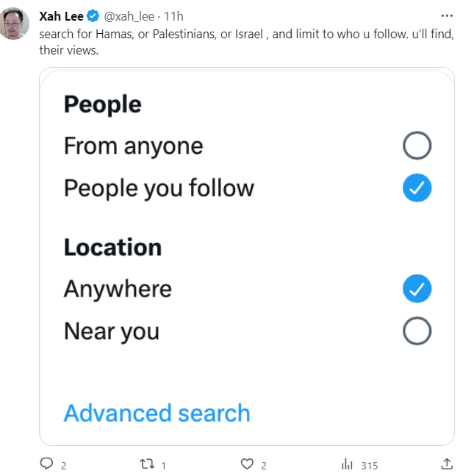Click the blue verified badge

coord(94,16)
